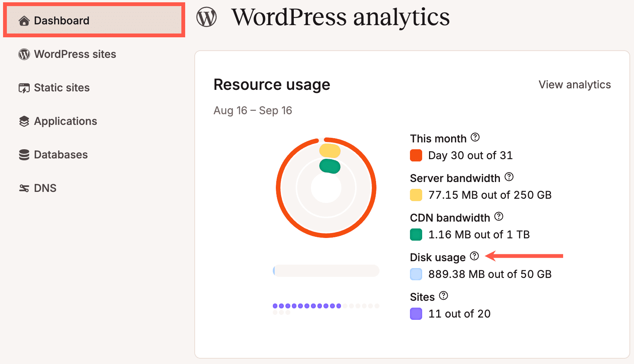
Task: Click the Dashboard home icon
Action: 24,21
